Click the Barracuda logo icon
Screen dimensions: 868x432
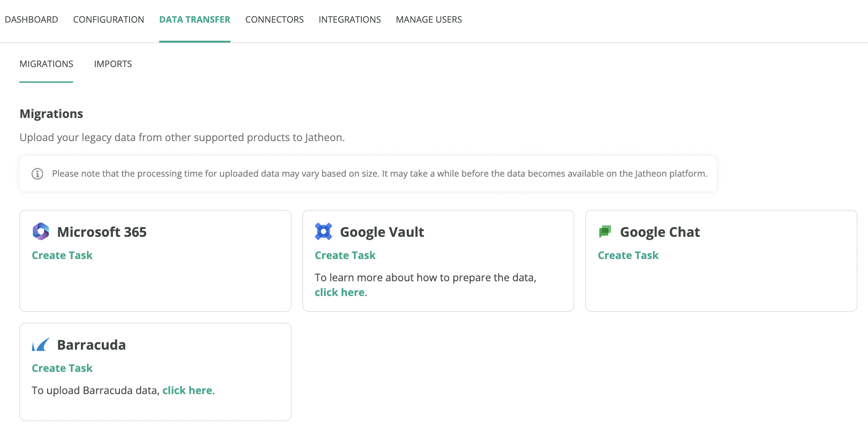point(41,345)
